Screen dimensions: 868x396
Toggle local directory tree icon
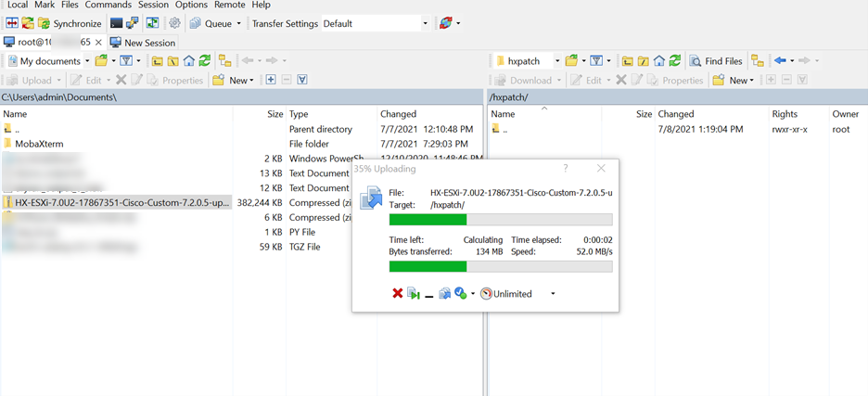(224, 61)
